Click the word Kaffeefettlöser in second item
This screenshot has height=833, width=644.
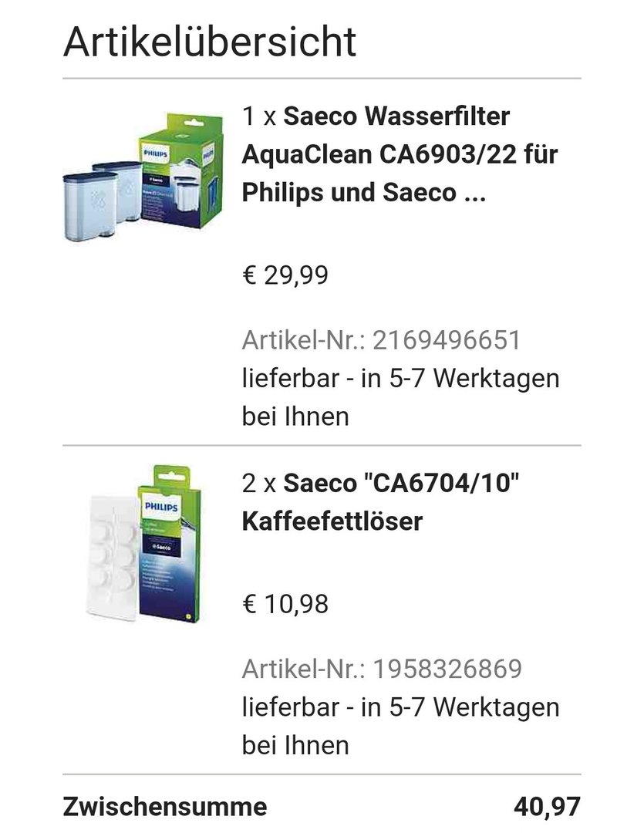(332, 521)
